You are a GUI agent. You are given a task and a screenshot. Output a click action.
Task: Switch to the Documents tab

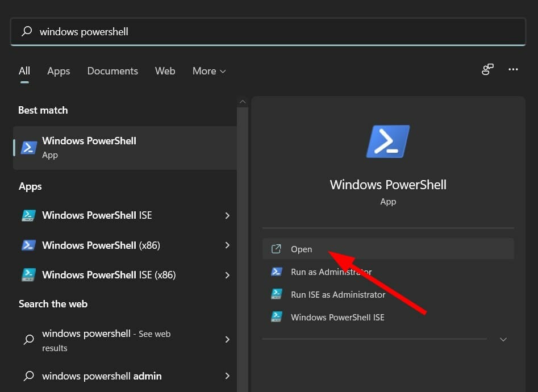click(112, 70)
